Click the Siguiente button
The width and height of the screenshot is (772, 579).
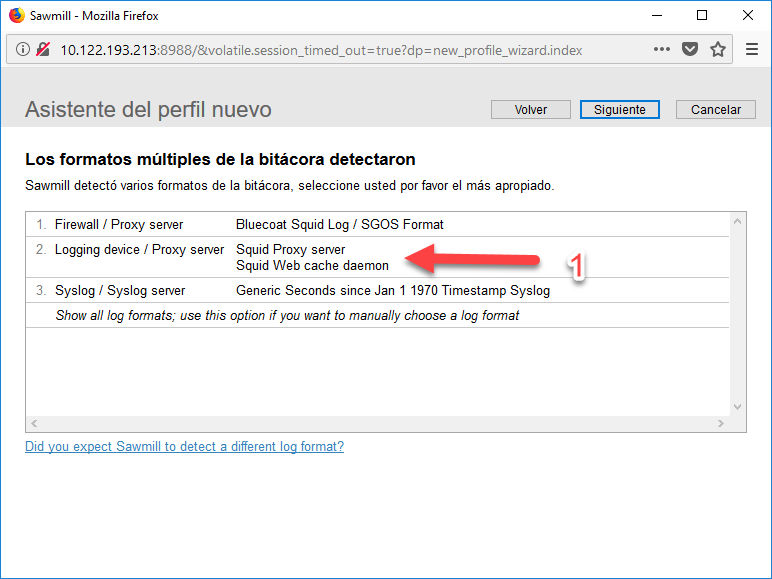620,109
